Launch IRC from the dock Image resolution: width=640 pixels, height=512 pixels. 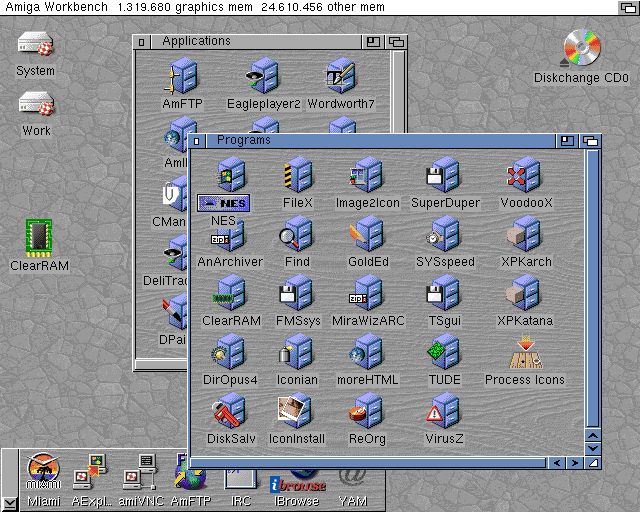(x=241, y=480)
